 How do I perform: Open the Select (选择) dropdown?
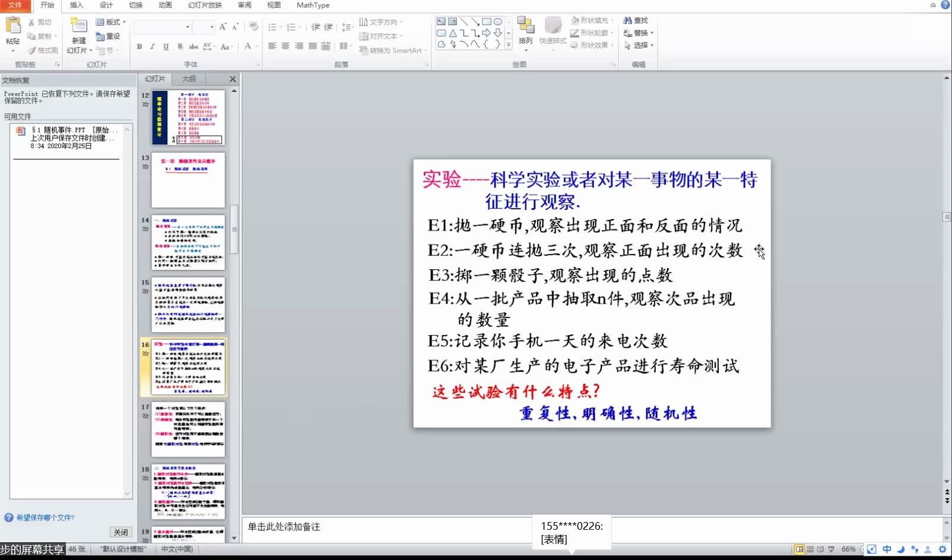pos(639,45)
